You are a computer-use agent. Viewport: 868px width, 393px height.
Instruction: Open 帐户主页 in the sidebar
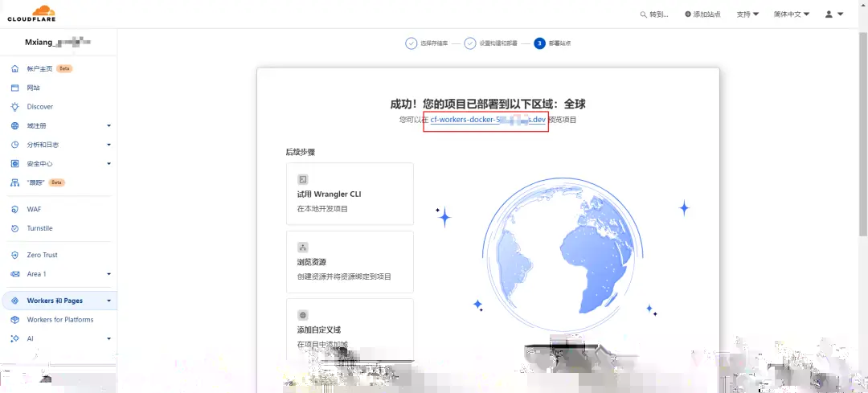[x=40, y=68]
